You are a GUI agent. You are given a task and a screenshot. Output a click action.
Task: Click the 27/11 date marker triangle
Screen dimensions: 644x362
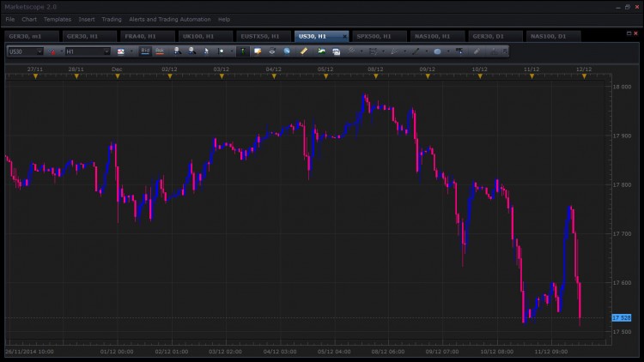pos(35,76)
